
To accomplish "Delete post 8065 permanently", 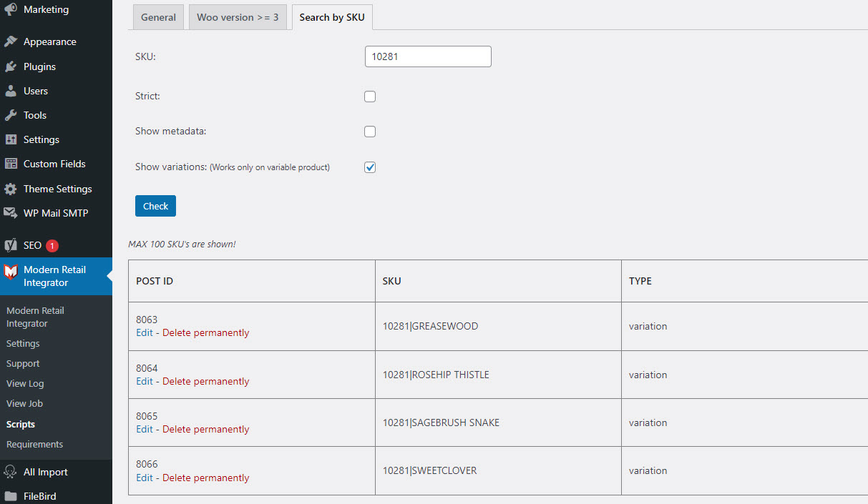I will click(206, 429).
